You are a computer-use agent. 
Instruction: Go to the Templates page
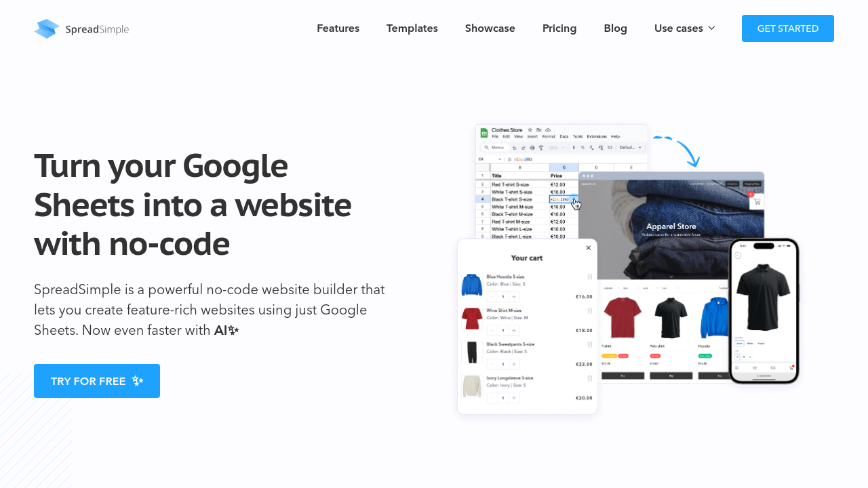(412, 28)
